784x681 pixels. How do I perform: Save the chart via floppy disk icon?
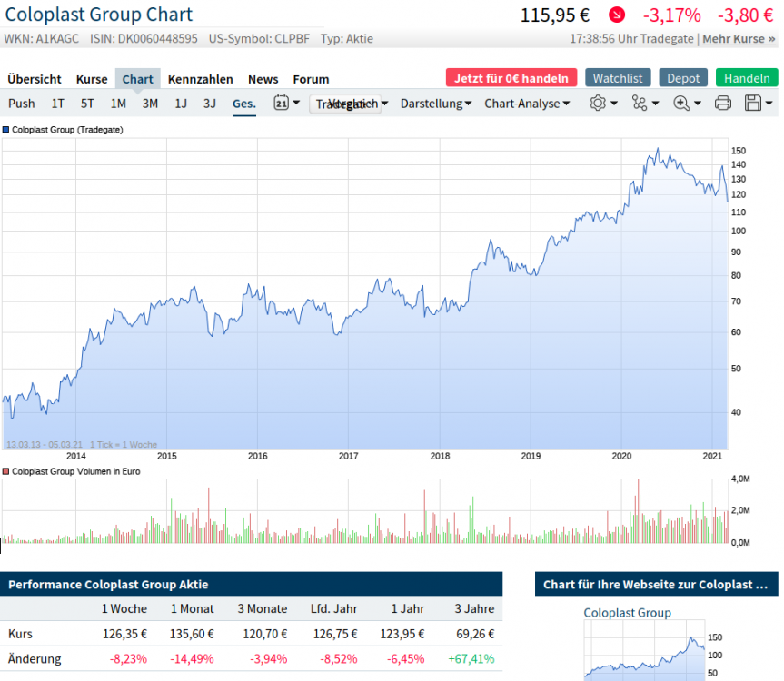pyautogui.click(x=753, y=104)
